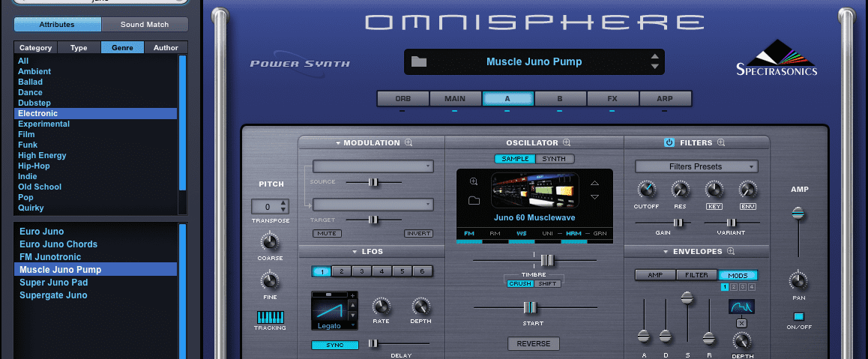This screenshot has height=359, width=868.
Task: Step to the next patch arrow
Action: (x=655, y=67)
